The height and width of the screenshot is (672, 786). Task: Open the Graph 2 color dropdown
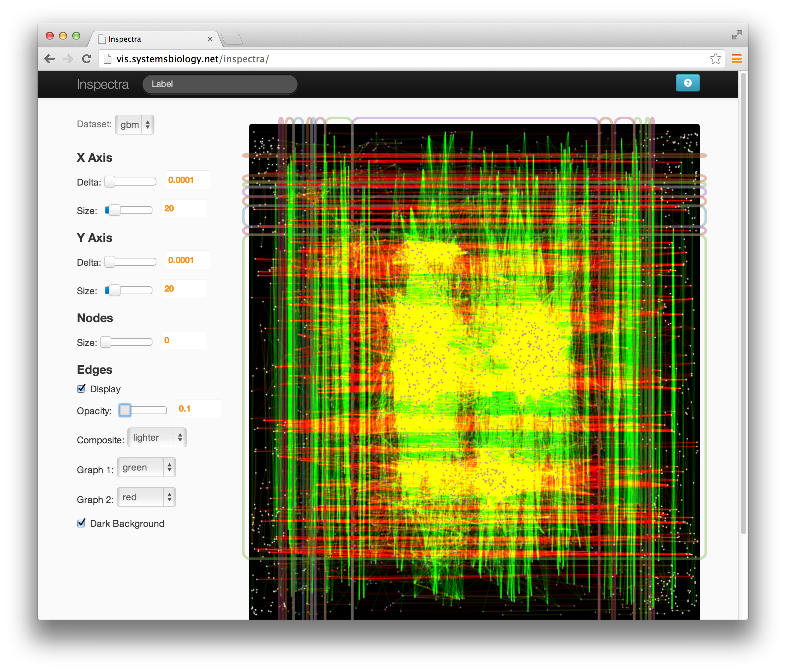click(x=146, y=497)
